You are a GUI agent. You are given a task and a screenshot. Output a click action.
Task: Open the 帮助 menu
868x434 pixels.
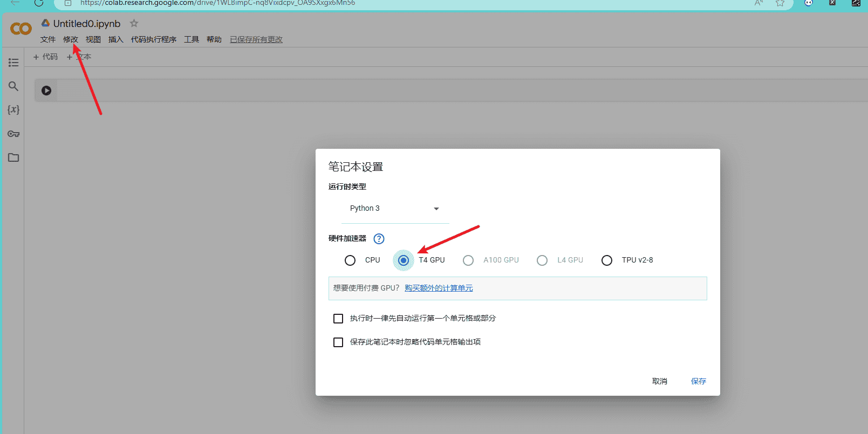point(214,39)
